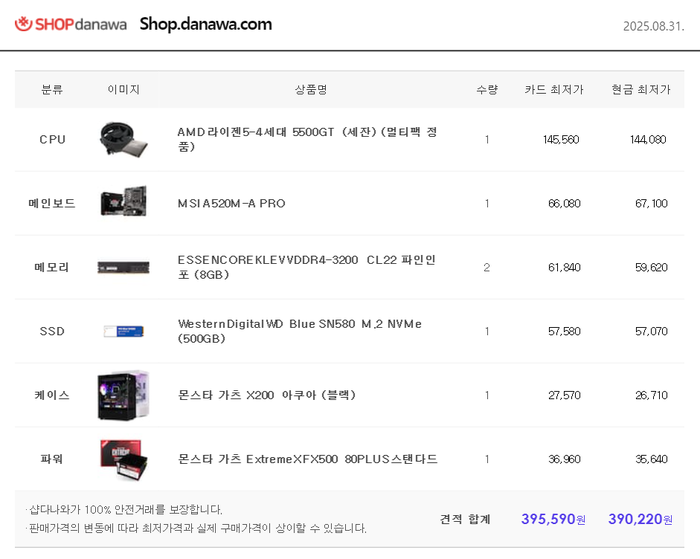Click the 메인보드 category label
This screenshot has width=700, height=559.
pyautogui.click(x=52, y=204)
